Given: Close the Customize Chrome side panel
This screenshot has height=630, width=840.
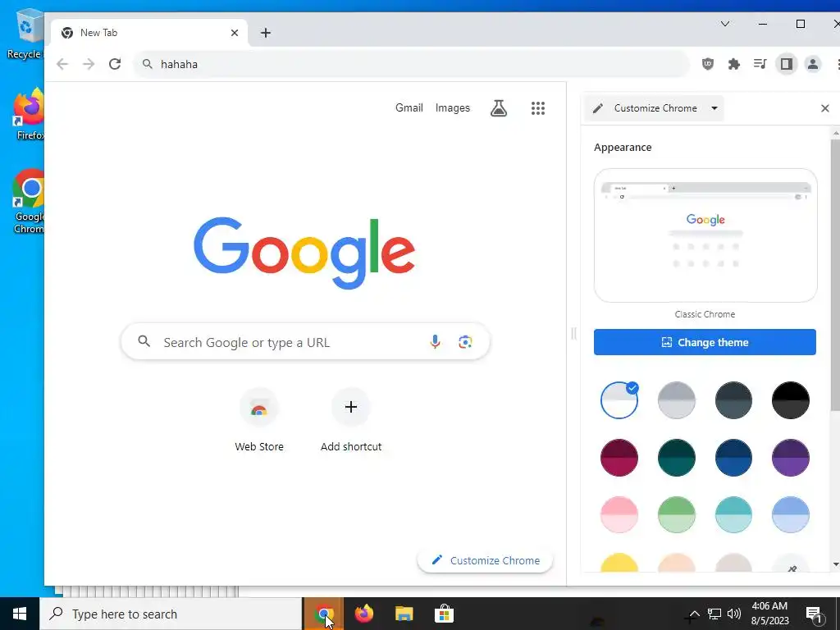Looking at the screenshot, I should tap(825, 108).
